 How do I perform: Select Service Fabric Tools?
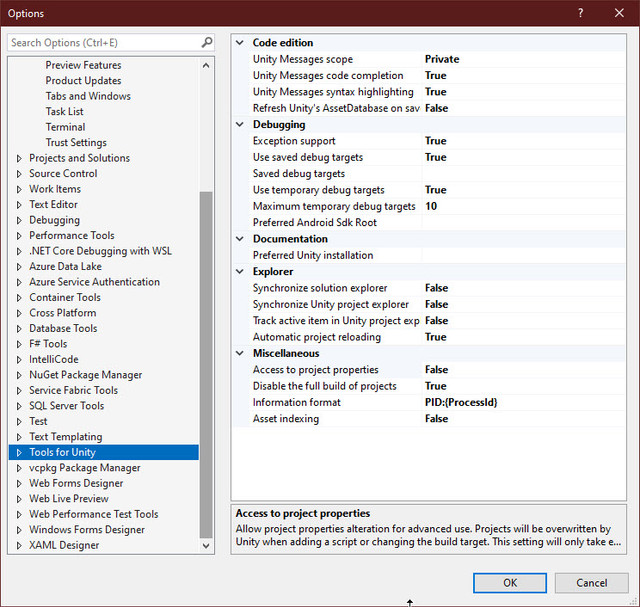pyautogui.click(x=73, y=390)
